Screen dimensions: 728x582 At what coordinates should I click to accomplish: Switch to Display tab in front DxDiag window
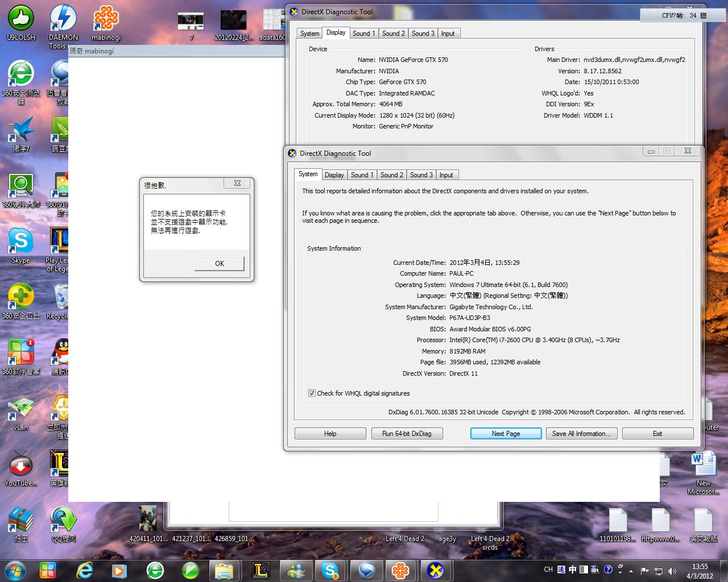[x=334, y=175]
